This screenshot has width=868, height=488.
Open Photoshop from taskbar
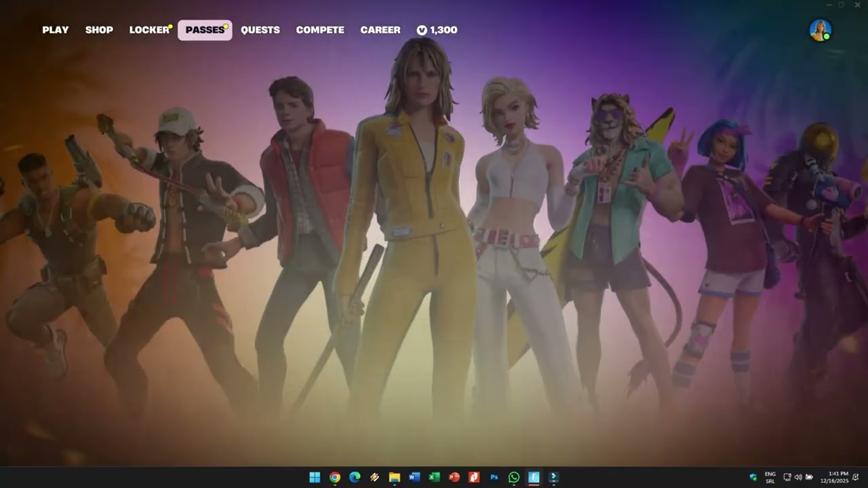494,477
